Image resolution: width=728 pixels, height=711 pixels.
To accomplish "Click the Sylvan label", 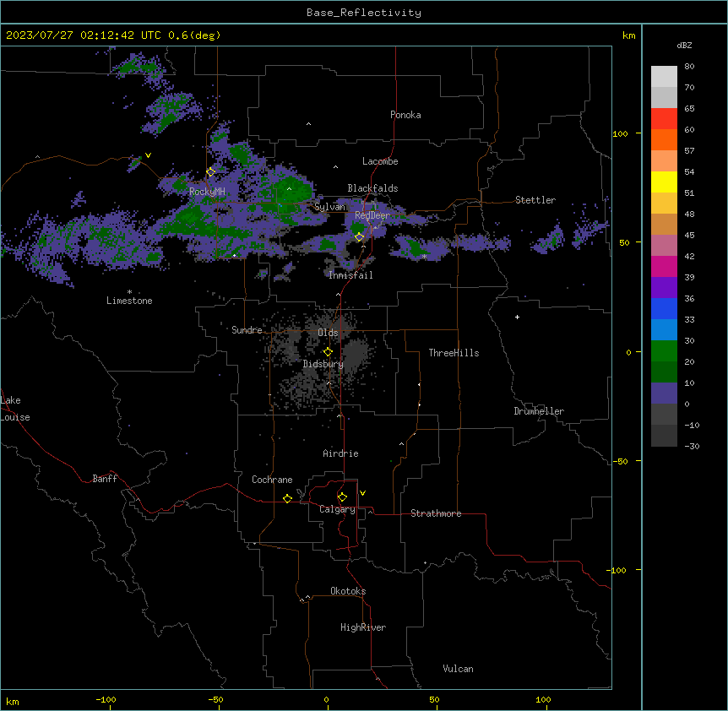I will [x=329, y=207].
